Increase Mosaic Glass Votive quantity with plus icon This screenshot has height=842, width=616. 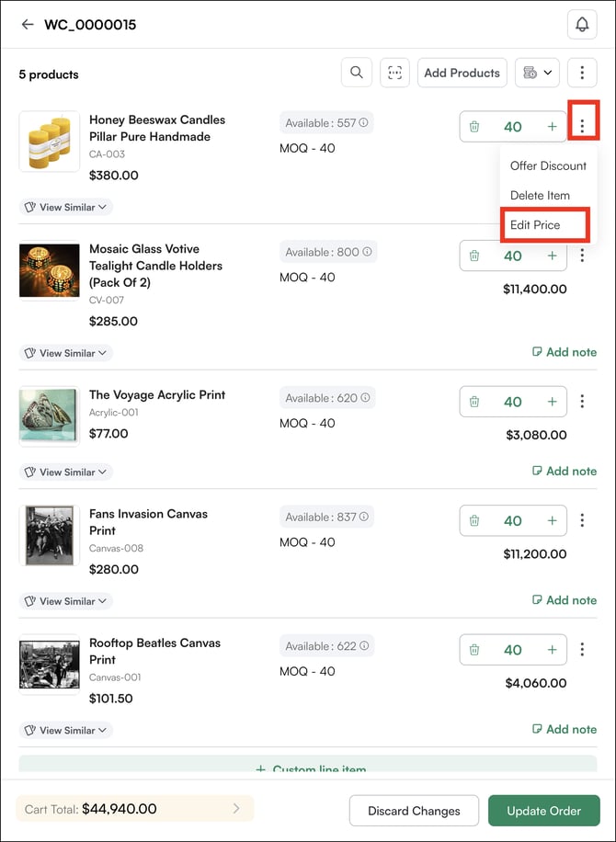[x=552, y=255]
